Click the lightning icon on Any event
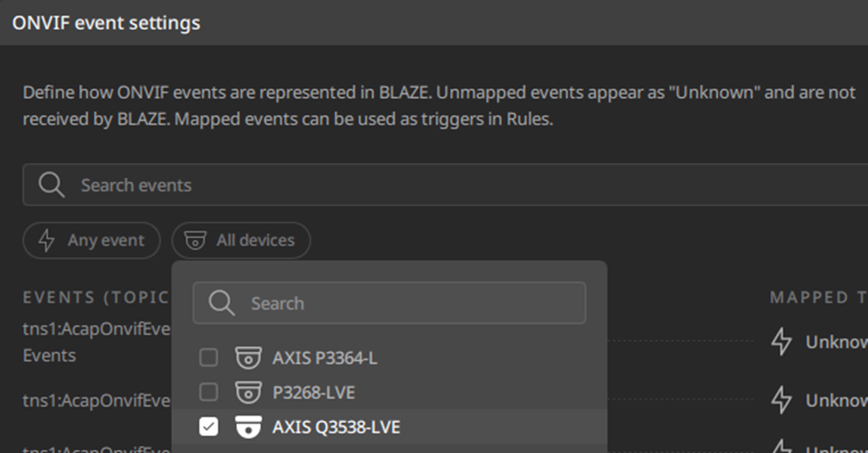 click(x=46, y=240)
